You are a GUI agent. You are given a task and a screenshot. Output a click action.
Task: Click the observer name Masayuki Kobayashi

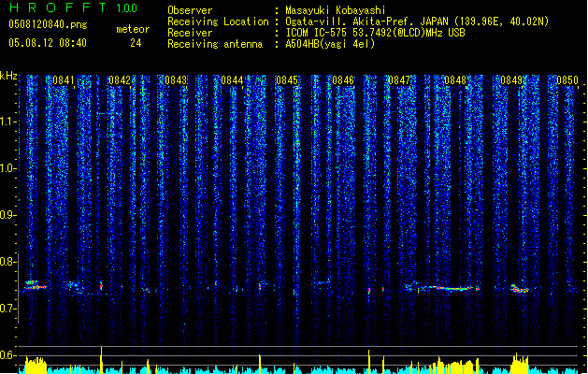[x=336, y=10]
